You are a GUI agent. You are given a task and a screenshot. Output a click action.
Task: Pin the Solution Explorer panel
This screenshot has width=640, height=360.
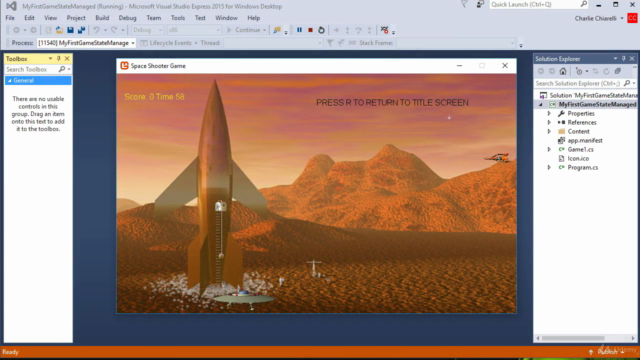click(624, 59)
